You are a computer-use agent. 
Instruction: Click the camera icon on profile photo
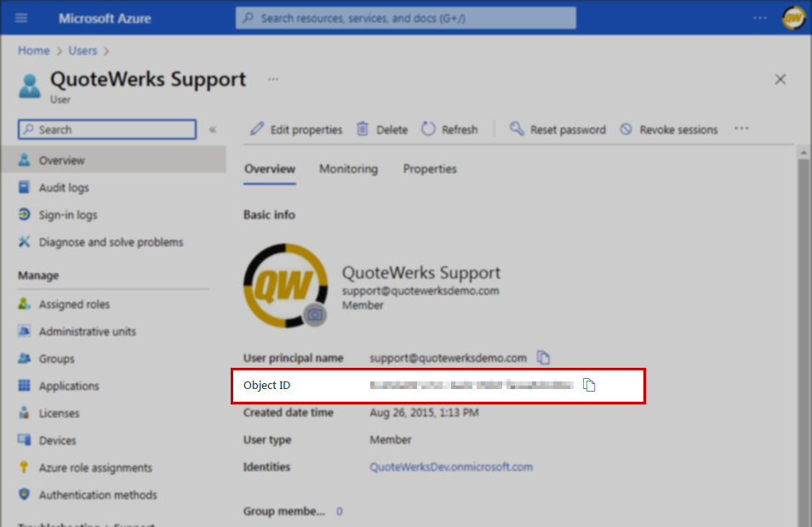tap(315, 314)
